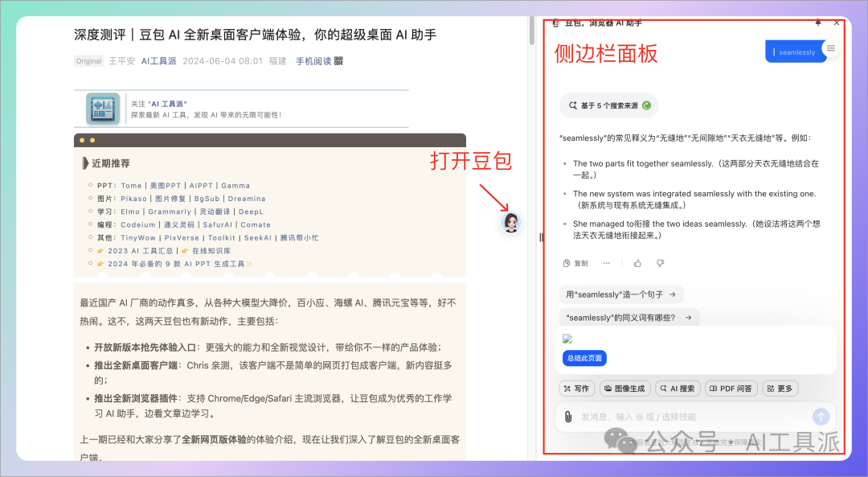Open the 更多 skills menu
The width and height of the screenshot is (868, 477).
click(x=780, y=389)
